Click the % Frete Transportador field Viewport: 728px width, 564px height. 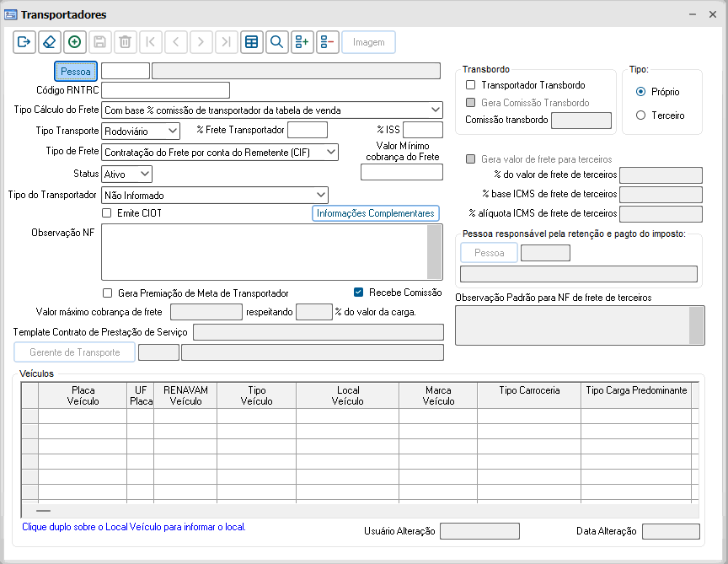(308, 130)
